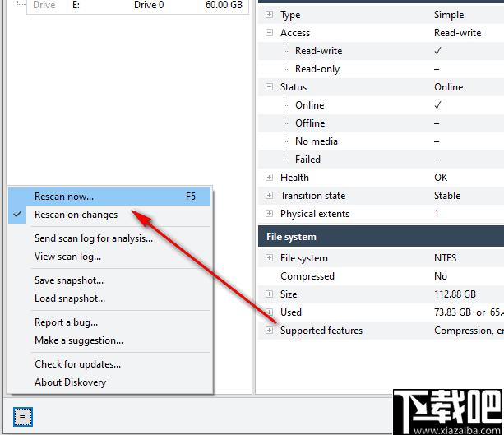Collapse the Status property group
Screen dimensions: 504x435
tap(270, 87)
